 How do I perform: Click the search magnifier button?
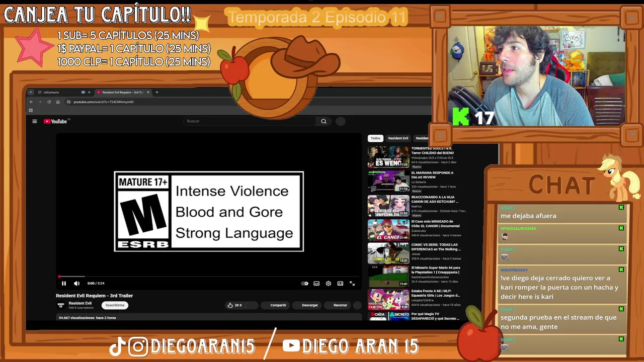(x=324, y=121)
